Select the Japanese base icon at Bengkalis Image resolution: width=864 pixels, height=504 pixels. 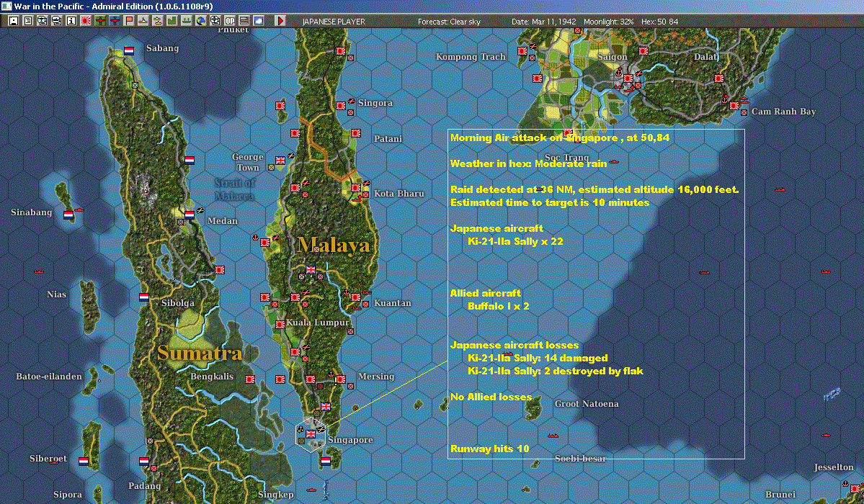(250, 379)
